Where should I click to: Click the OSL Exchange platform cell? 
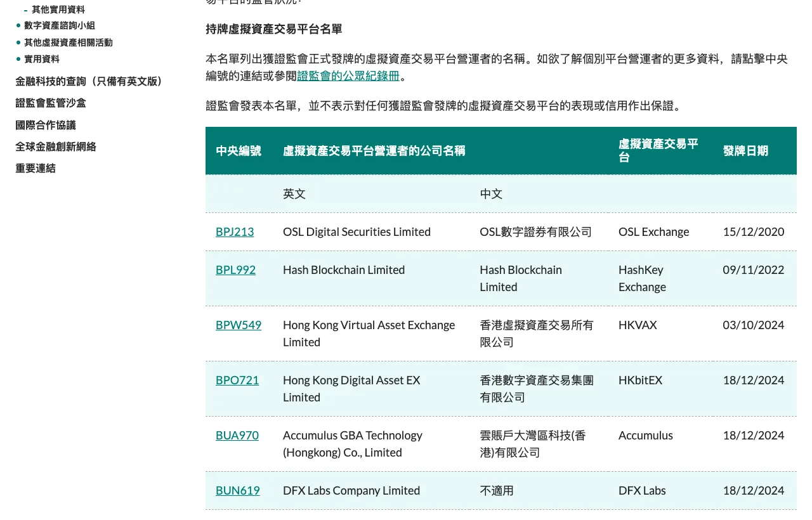pos(653,231)
